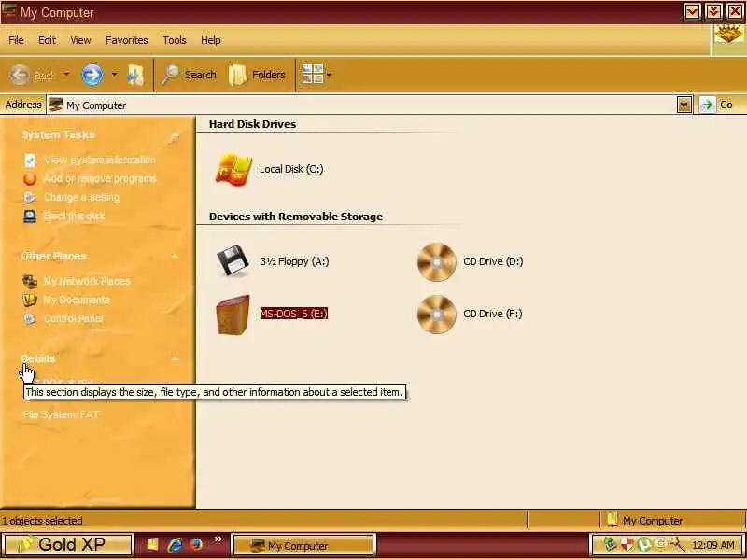The height and width of the screenshot is (560, 747).
Task: Open My Documents link
Action: tap(77, 300)
